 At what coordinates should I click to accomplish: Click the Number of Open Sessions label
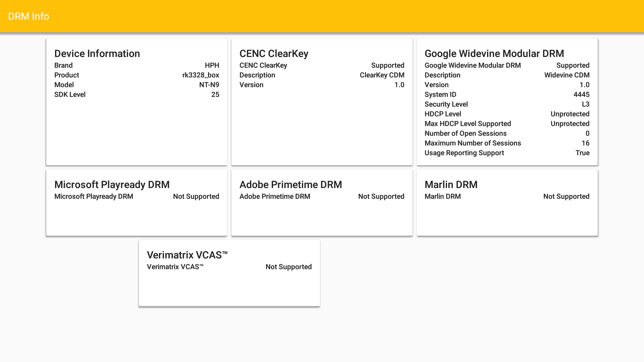pos(466,133)
